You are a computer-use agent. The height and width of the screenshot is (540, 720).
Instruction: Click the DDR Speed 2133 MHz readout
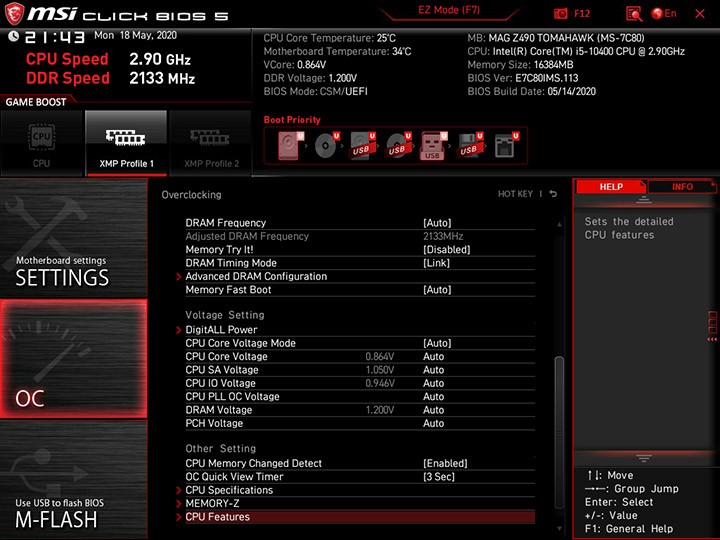[111, 79]
